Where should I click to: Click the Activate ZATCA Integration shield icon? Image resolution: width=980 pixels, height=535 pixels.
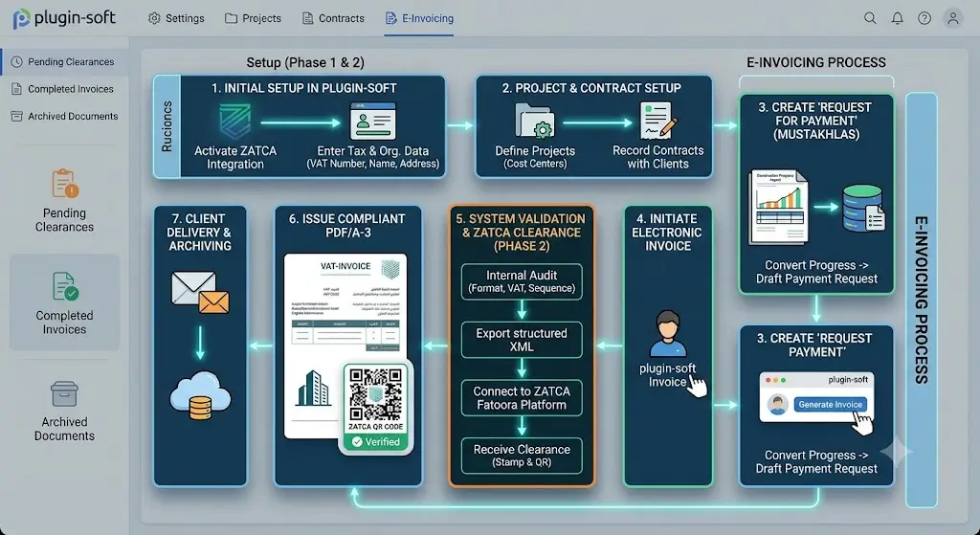235,121
